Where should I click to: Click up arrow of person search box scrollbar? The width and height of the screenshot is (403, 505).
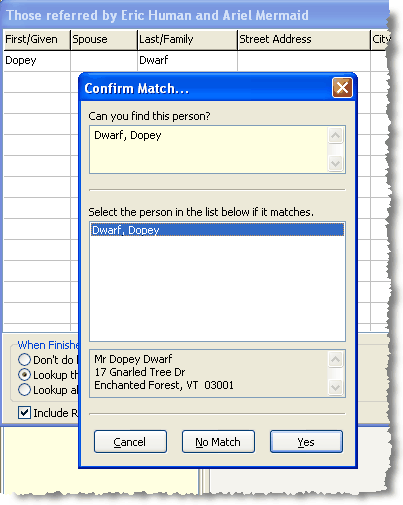click(335, 135)
